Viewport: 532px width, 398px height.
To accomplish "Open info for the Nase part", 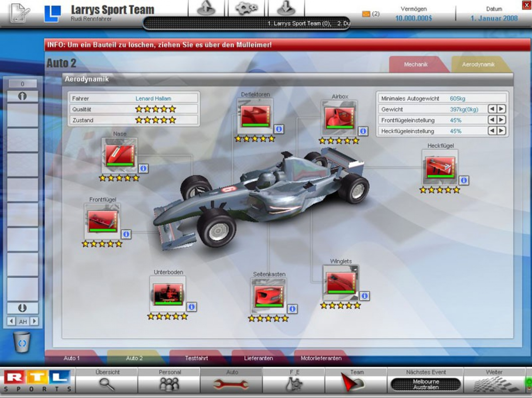I will (x=143, y=168).
